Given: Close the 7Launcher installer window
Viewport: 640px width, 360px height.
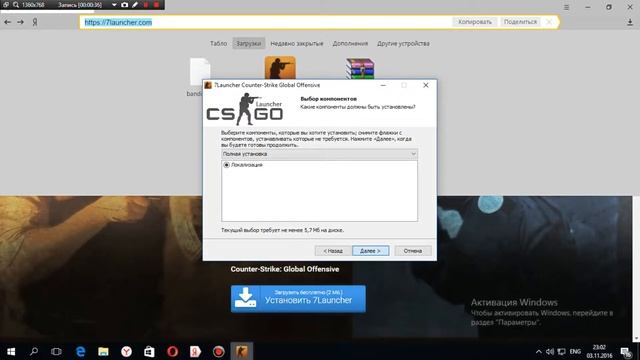Looking at the screenshot, I should point(426,85).
